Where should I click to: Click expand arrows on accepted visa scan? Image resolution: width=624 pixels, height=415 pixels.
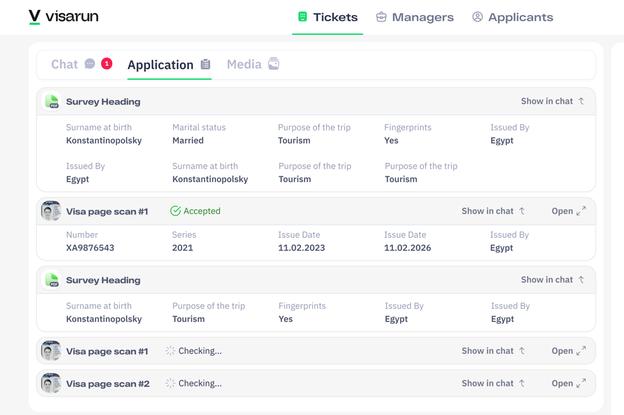pos(581,210)
